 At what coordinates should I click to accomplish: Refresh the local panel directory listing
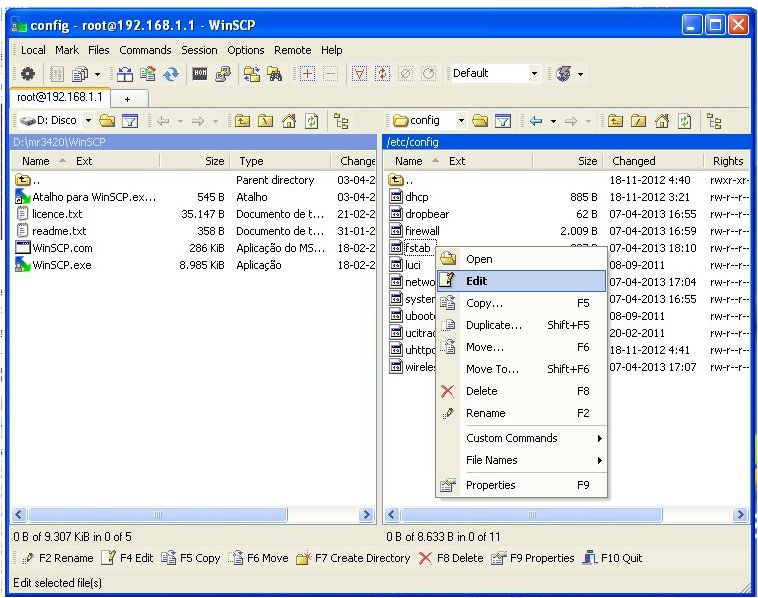coord(312,121)
